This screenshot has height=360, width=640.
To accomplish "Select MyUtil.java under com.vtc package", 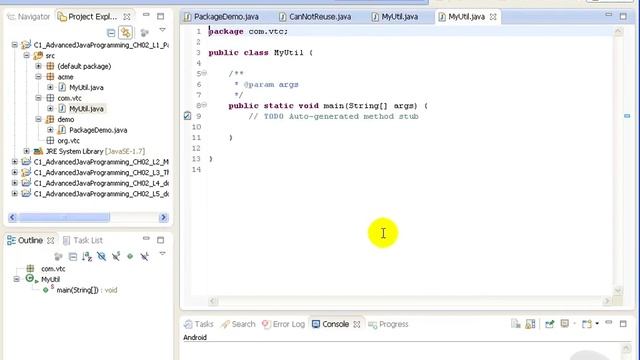I will pyautogui.click(x=86, y=109).
